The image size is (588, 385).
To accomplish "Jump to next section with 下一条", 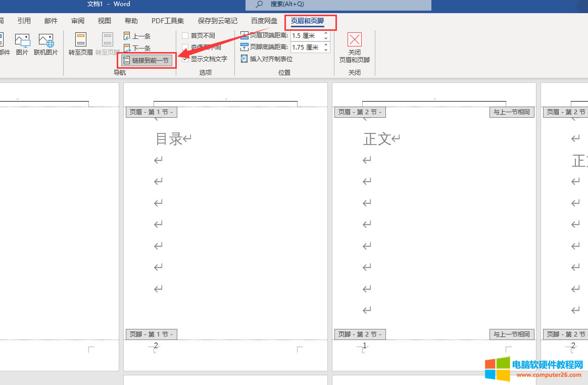I will click(137, 48).
